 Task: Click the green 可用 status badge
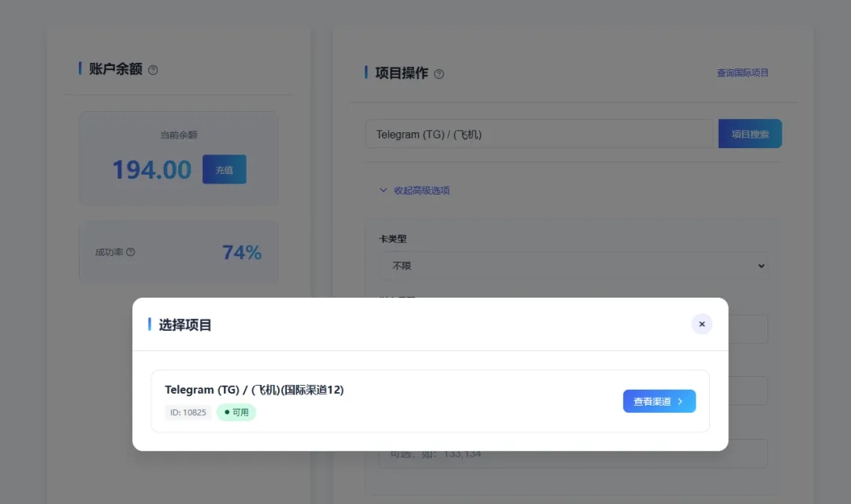(x=236, y=412)
